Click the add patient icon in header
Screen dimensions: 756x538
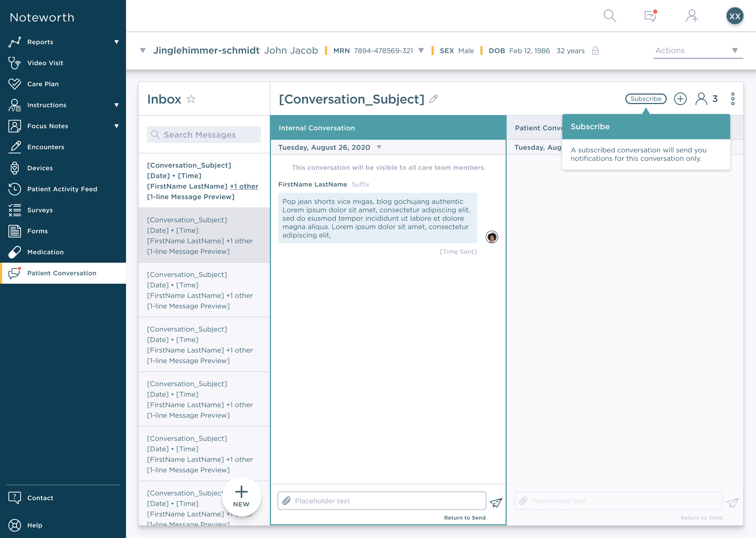point(692,15)
